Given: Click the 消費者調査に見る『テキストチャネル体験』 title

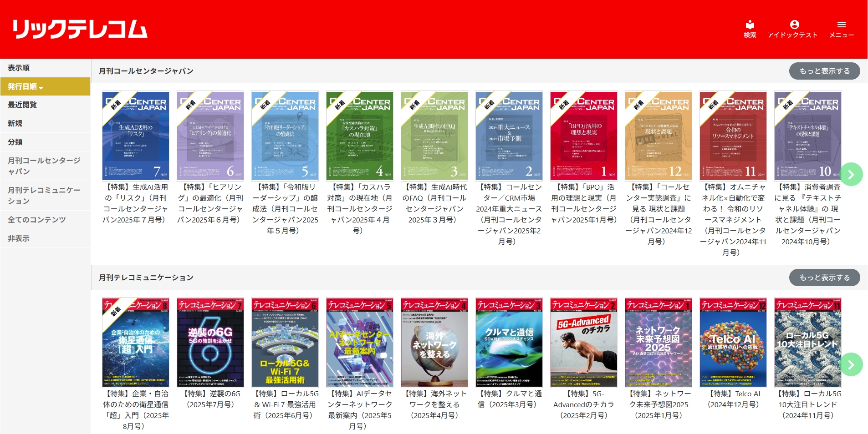Looking at the screenshot, I should [808, 214].
